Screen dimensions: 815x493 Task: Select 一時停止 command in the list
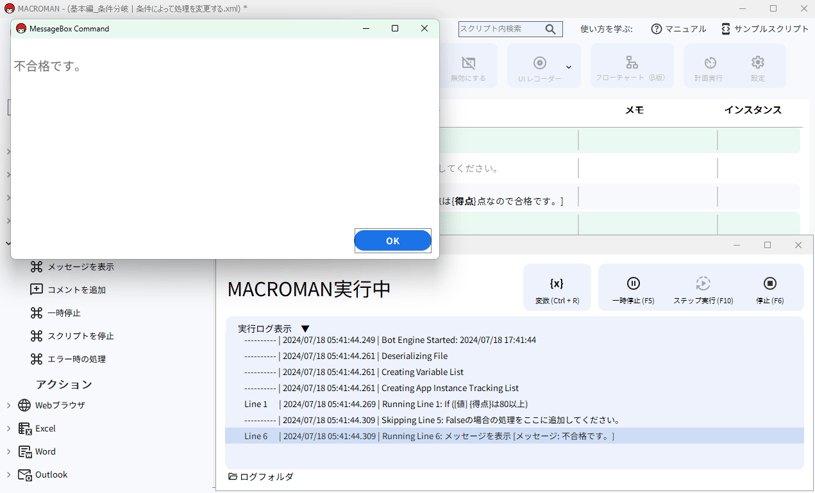[64, 313]
